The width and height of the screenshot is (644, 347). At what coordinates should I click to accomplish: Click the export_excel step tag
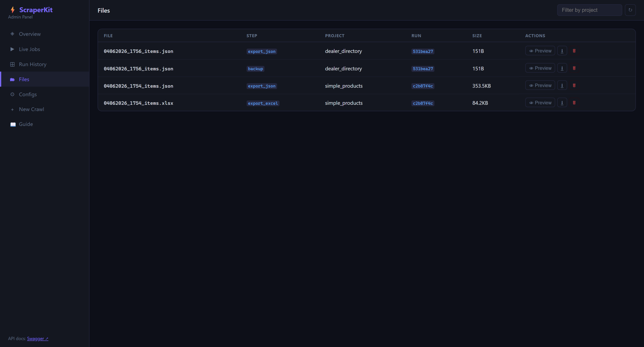point(263,103)
